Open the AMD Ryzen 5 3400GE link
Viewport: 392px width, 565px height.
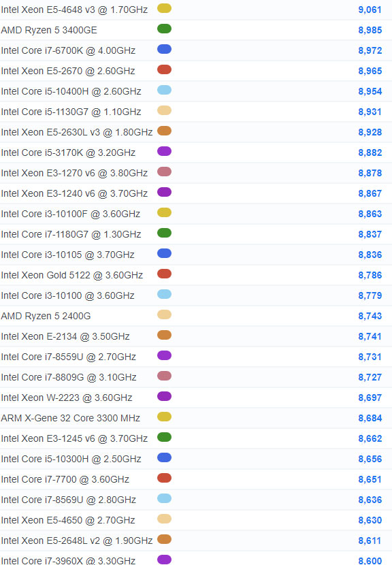point(49,30)
